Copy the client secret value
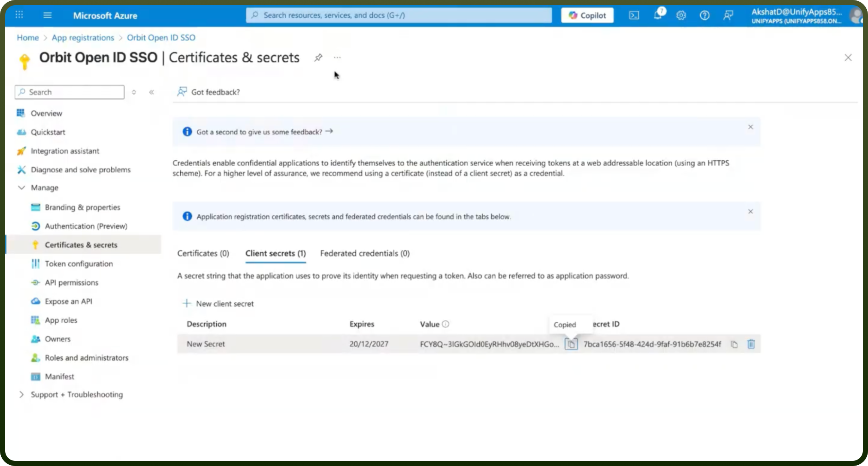This screenshot has height=466, width=868. [x=571, y=344]
